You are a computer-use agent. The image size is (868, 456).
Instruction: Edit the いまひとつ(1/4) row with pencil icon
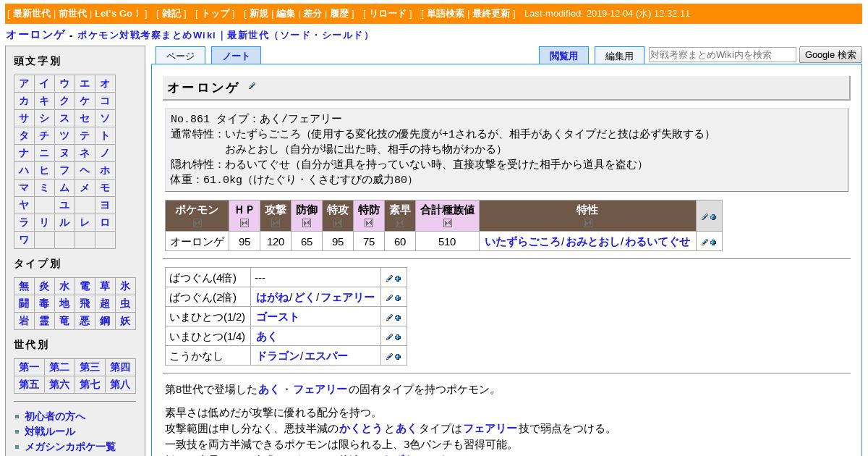pos(389,337)
